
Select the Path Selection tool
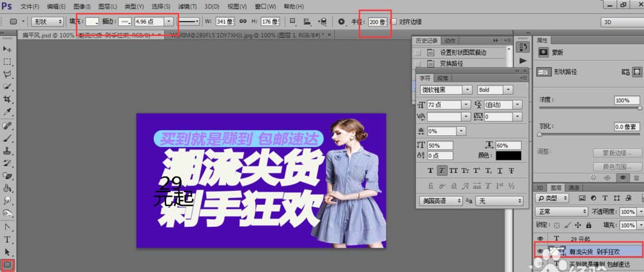coord(7,252)
